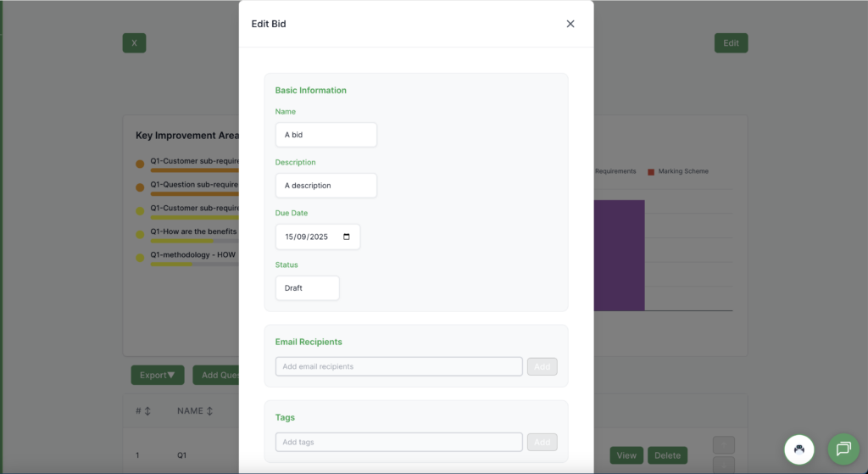Screen dimensions: 868x474
Task: Click the green Edit button
Action: point(731,43)
